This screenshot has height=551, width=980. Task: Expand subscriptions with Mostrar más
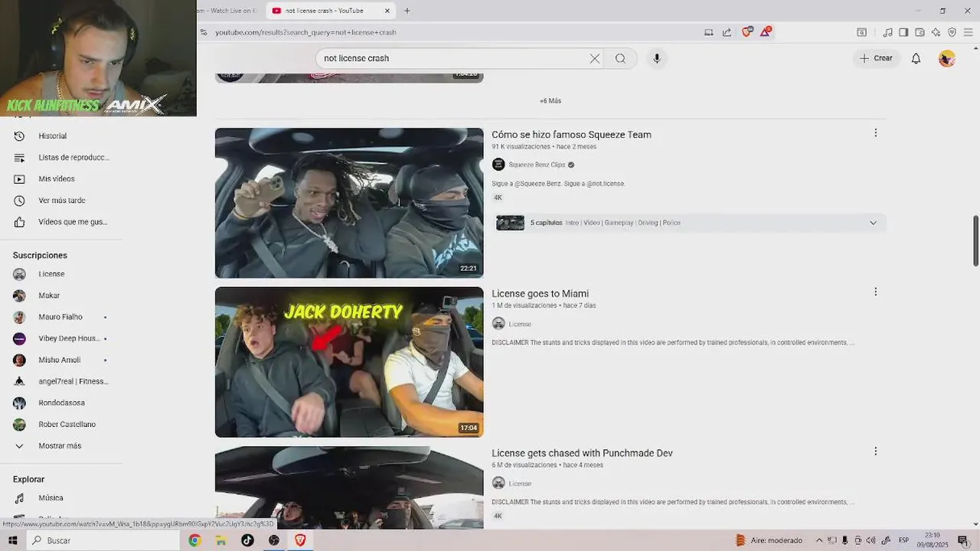61,445
